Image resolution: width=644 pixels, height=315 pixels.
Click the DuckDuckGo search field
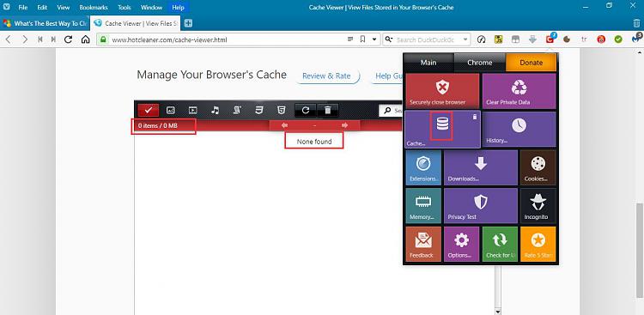point(427,39)
